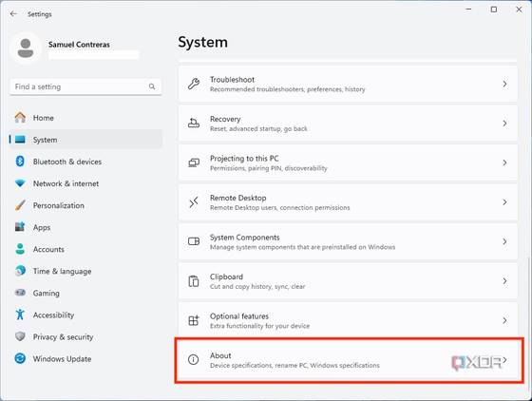Click the Clipboard row chevron
Image resolution: width=532 pixels, height=401 pixels.
504,281
